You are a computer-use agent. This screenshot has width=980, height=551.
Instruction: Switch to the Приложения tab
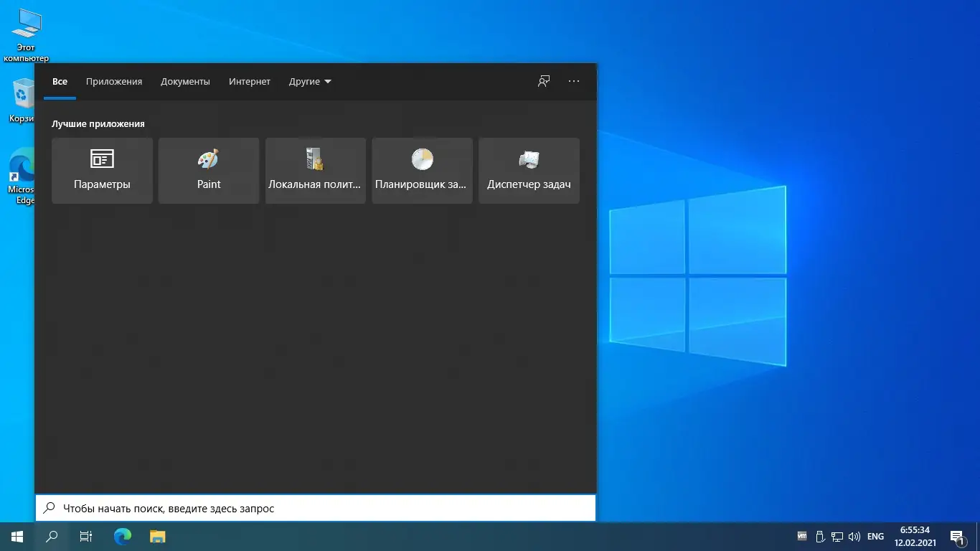coord(114,82)
